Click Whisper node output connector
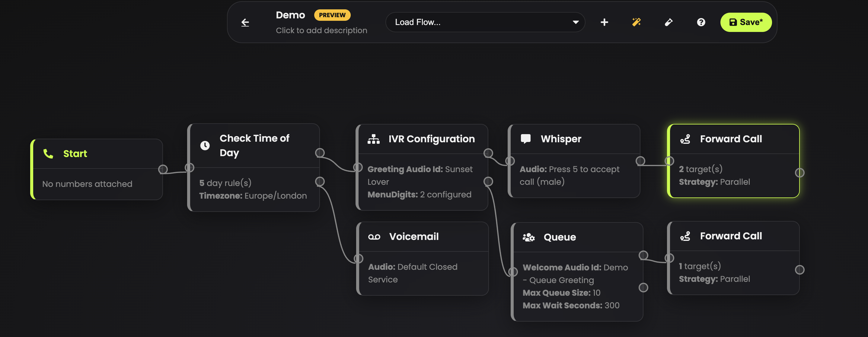The image size is (868, 337). point(640,161)
